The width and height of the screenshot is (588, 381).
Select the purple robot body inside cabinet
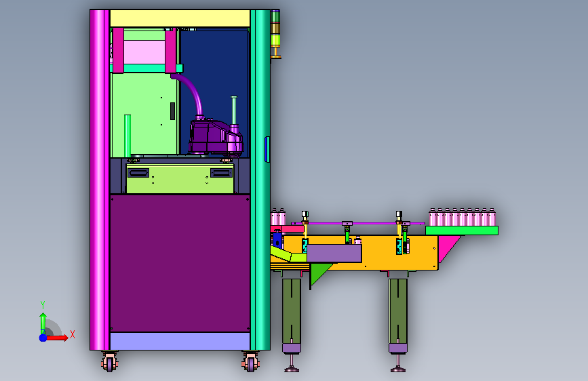pyautogui.click(x=216, y=137)
